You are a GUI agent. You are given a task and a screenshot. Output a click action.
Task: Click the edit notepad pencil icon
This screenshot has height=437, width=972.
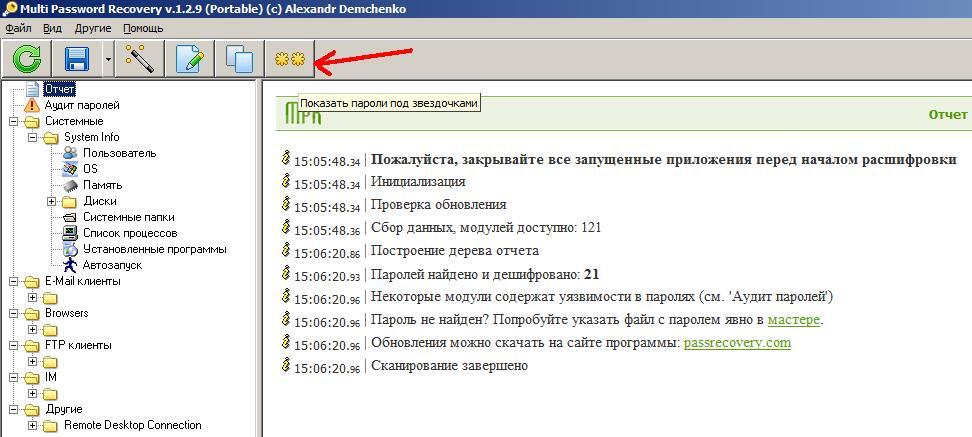189,59
